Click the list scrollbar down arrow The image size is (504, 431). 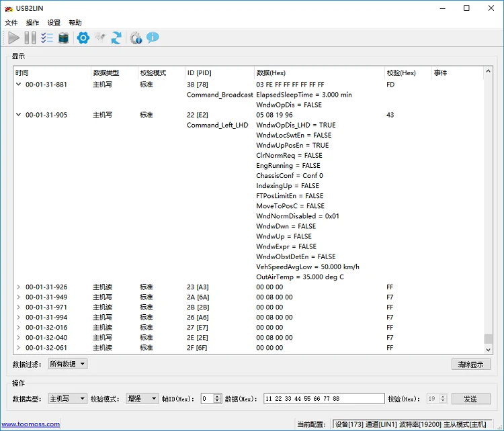coord(489,350)
